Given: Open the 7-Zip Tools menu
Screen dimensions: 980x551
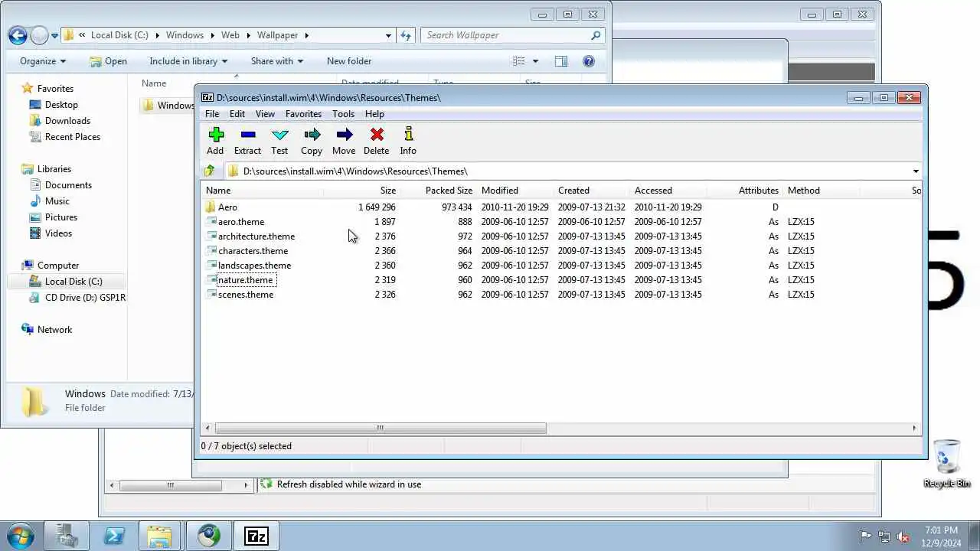Looking at the screenshot, I should [343, 114].
